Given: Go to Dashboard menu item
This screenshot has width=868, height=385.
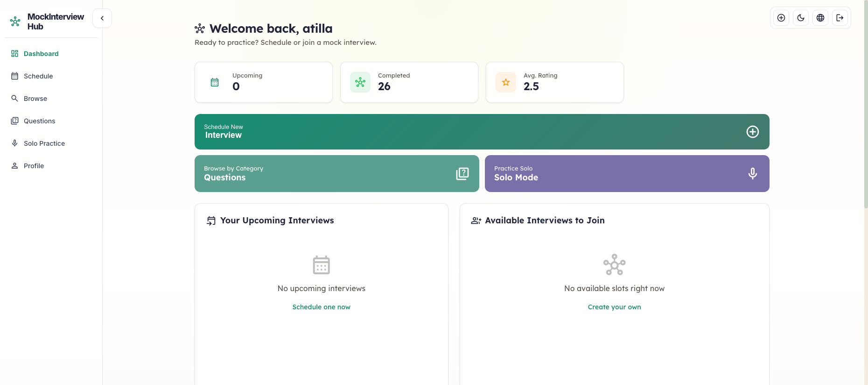Looking at the screenshot, I should (51, 54).
